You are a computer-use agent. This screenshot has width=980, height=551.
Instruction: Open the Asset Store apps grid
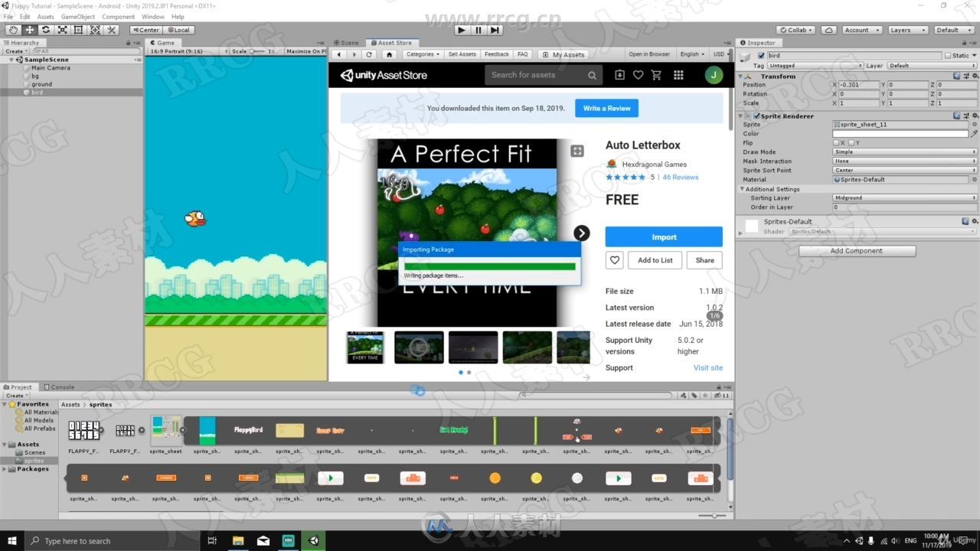(678, 75)
